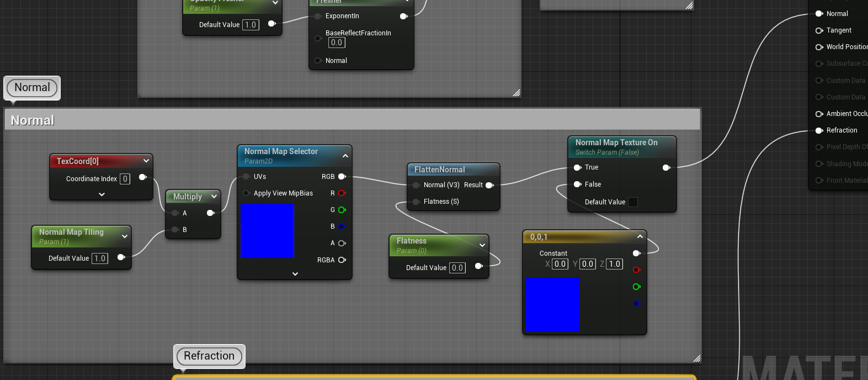Click the Fresnel ExponentIn input pin
Image resolution: width=868 pixels, height=380 pixels.
(318, 17)
